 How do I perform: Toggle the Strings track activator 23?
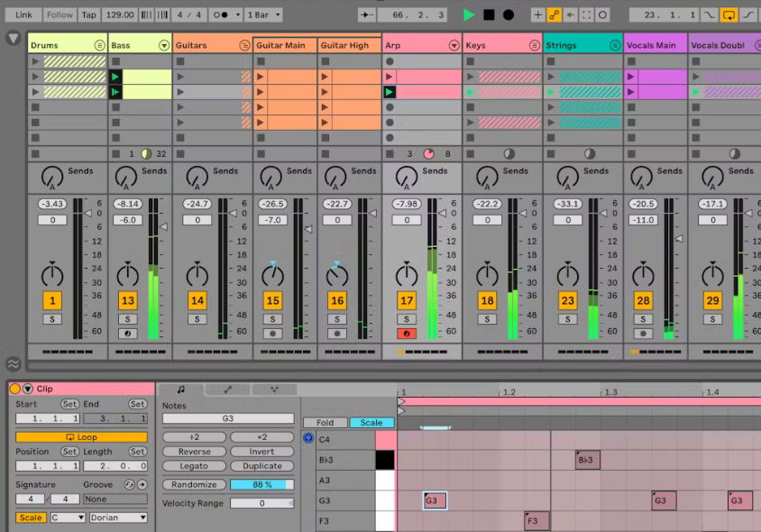[568, 301]
